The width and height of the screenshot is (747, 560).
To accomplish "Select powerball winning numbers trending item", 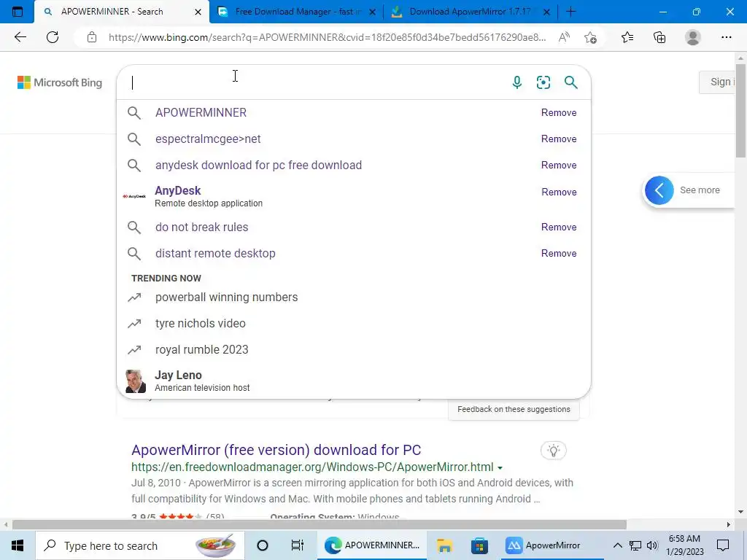I will [226, 297].
